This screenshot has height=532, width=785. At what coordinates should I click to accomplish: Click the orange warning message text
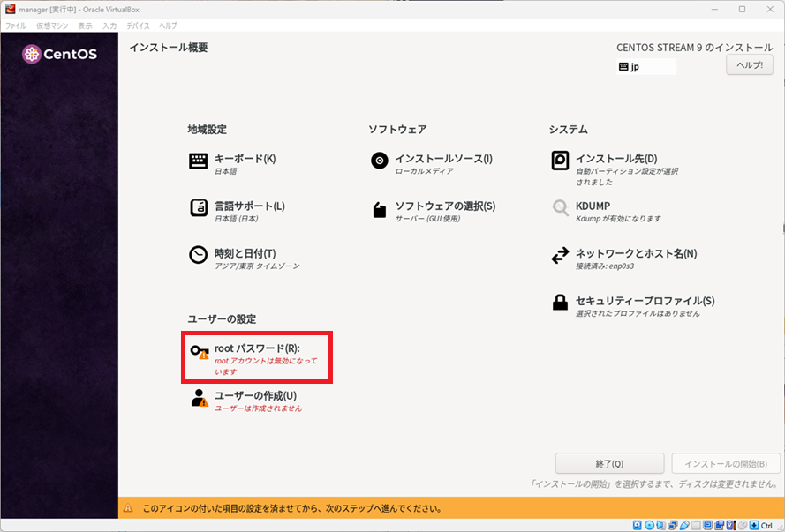point(292,509)
